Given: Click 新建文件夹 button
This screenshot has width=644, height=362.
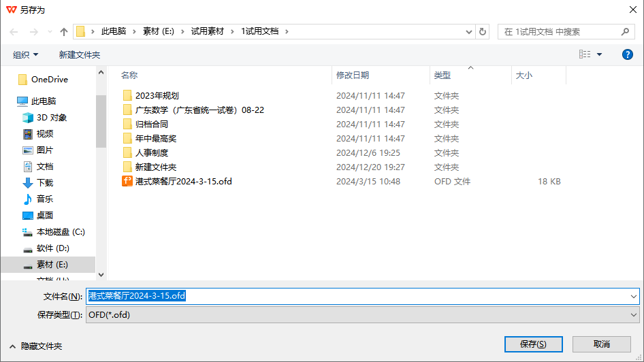Looking at the screenshot, I should pos(79,54).
